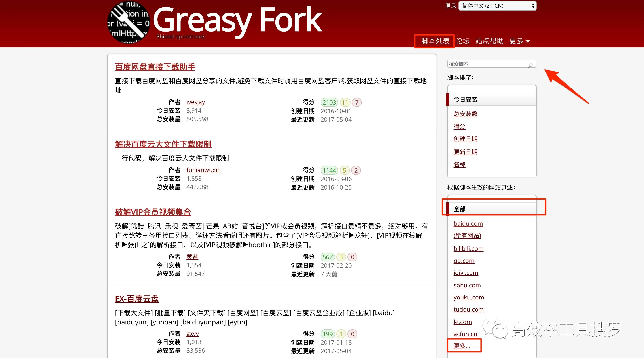The width and height of the screenshot is (644, 358).
Task: Click the search magnifier icon
Action: click(530, 65)
